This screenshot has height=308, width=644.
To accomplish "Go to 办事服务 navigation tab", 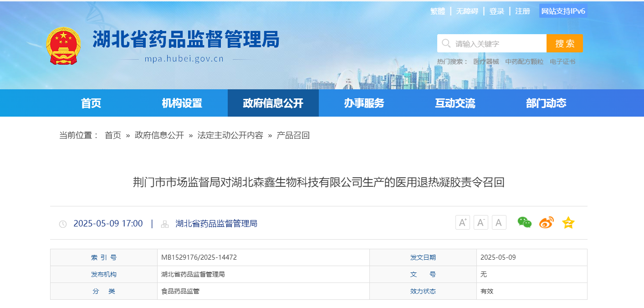I will pos(364,103).
